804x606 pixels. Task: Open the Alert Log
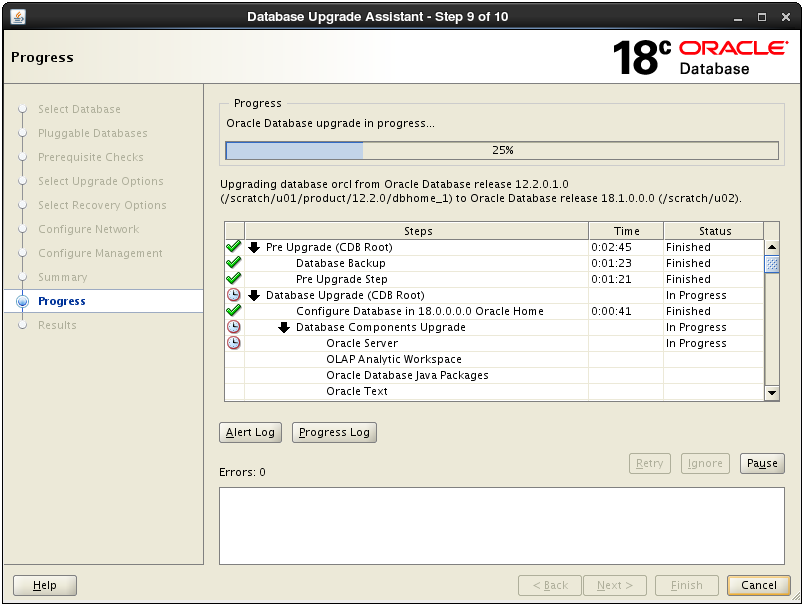click(250, 432)
